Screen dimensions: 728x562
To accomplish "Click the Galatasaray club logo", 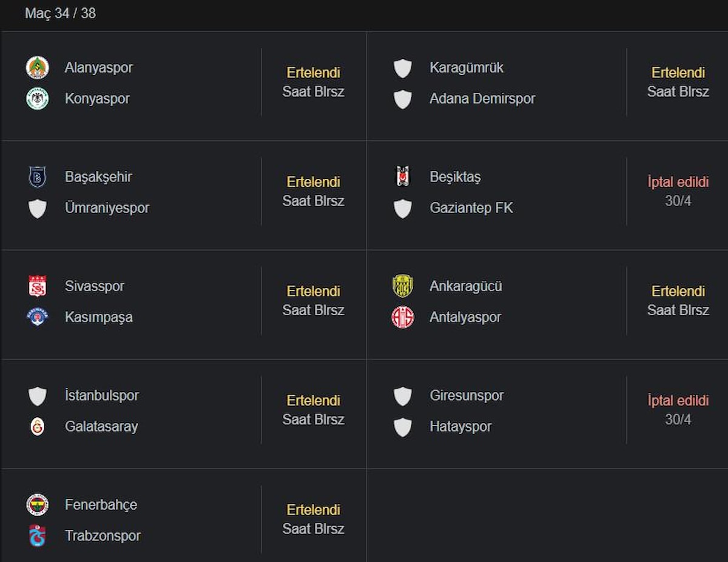I will [38, 426].
